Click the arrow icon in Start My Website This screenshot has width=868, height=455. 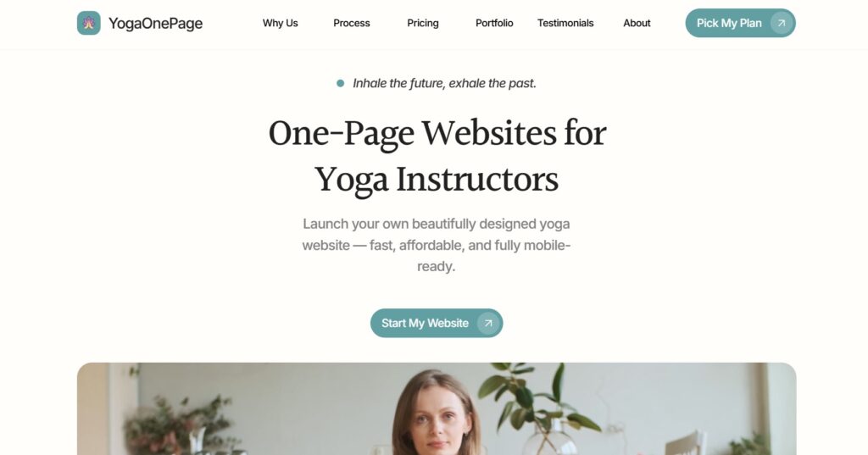pos(487,324)
